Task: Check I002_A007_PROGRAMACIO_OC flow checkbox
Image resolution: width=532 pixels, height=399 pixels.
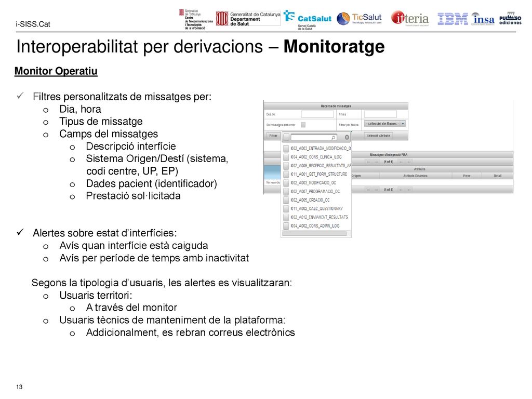Action: pos(286,191)
